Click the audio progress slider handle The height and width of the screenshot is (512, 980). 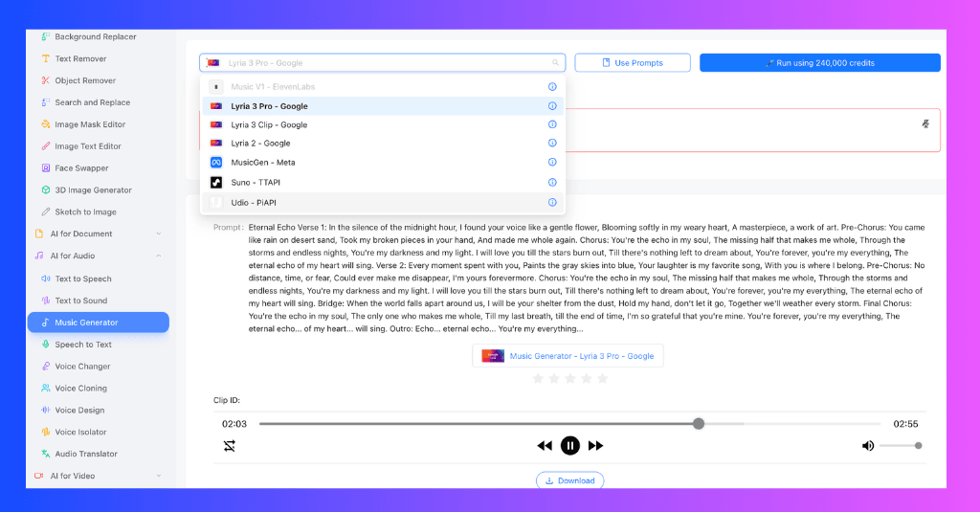pos(699,424)
